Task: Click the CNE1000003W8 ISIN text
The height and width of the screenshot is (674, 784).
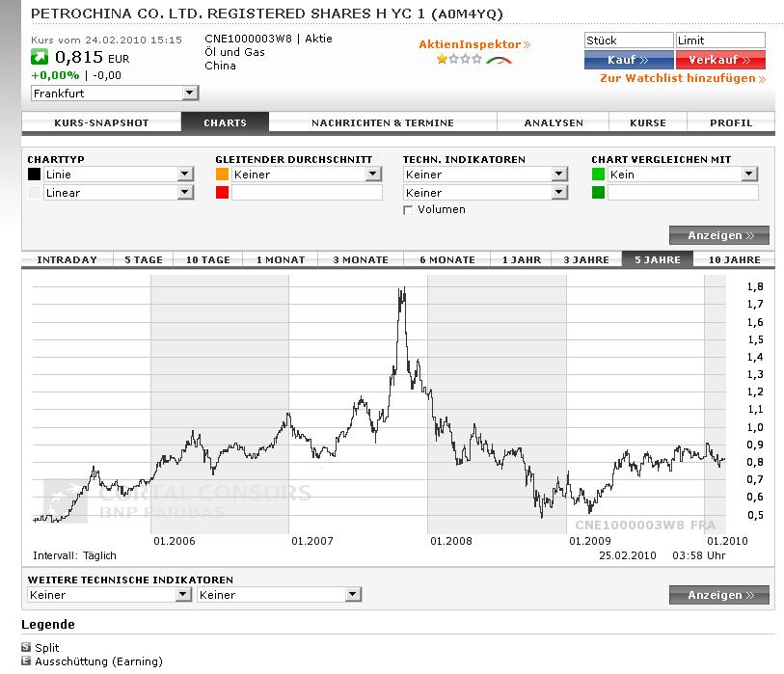Action: (248, 39)
